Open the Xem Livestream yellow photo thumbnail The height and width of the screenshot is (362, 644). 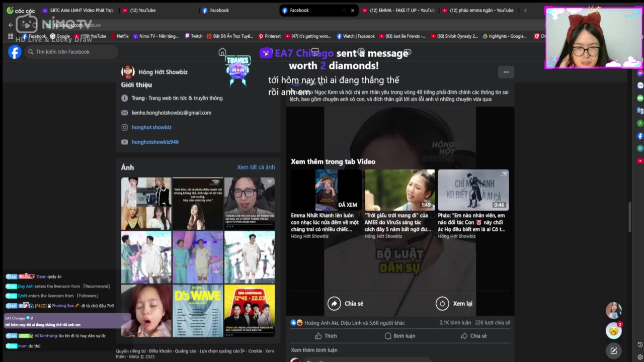(250, 311)
